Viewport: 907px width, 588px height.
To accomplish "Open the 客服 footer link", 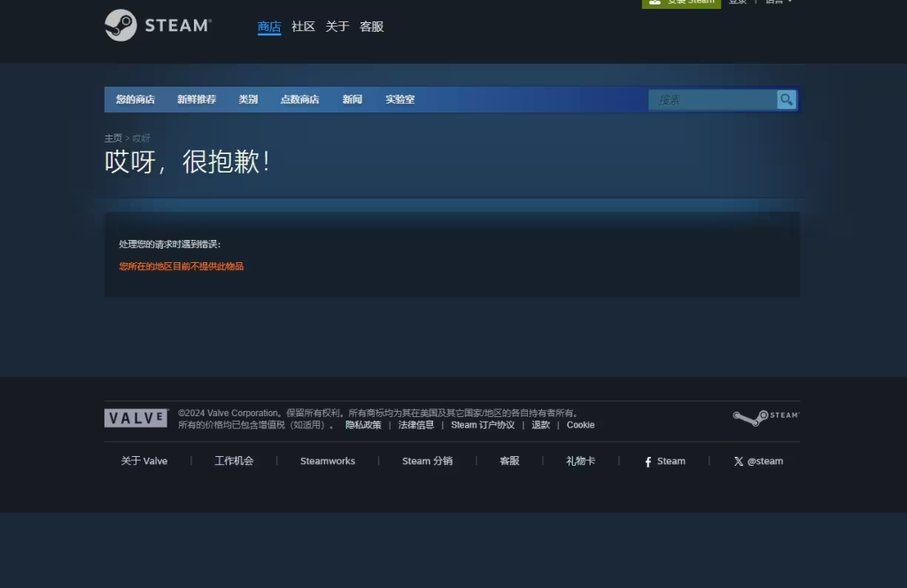I will [509, 461].
